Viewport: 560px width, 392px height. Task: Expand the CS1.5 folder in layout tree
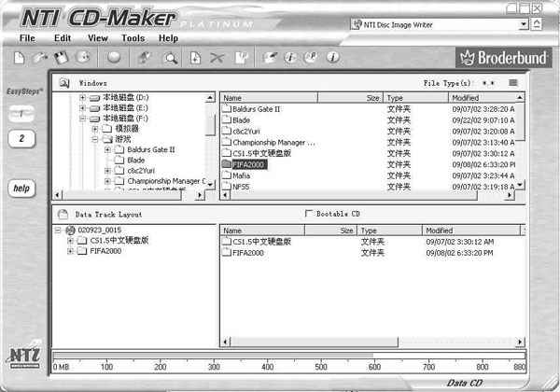pyautogui.click(x=71, y=241)
